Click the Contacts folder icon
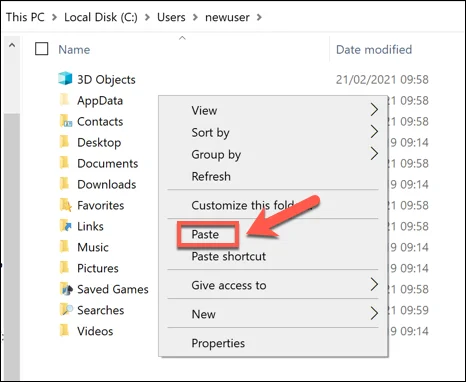466x382 pixels. coord(66,121)
